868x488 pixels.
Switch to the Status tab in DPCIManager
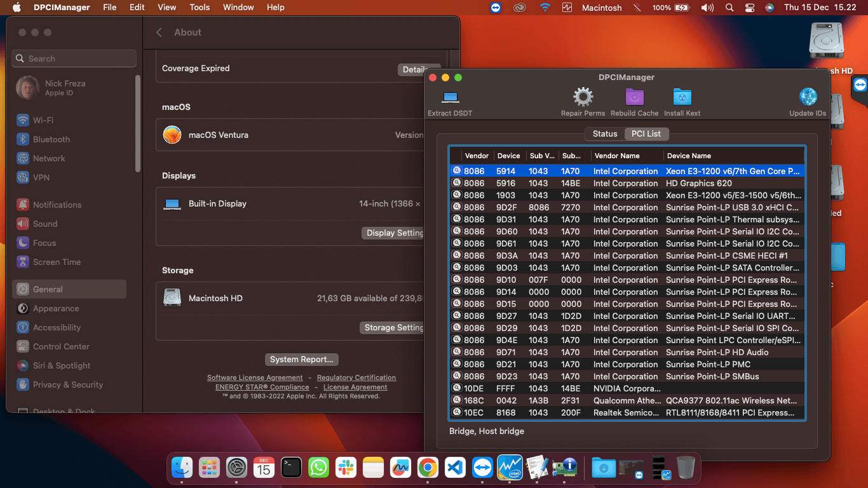pos(605,133)
